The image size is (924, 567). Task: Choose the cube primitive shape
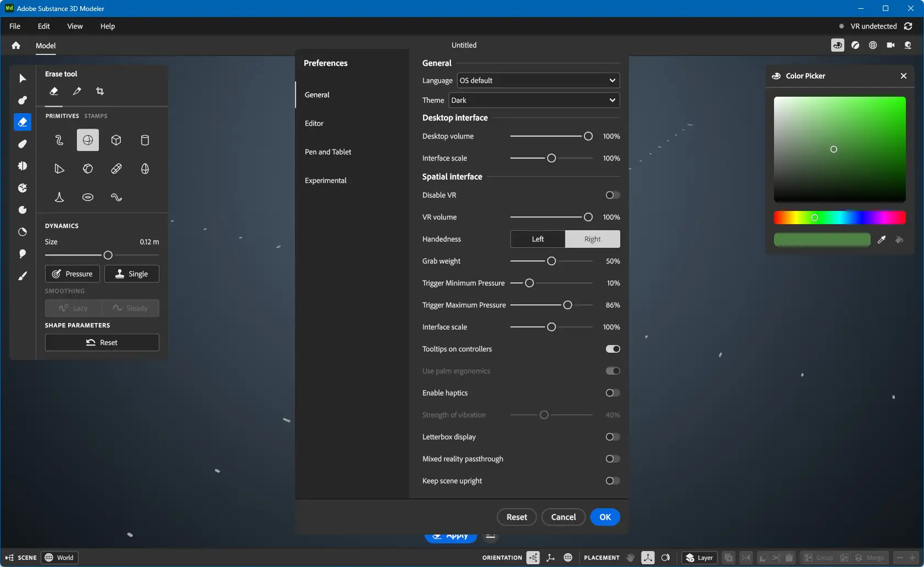pyautogui.click(x=116, y=140)
